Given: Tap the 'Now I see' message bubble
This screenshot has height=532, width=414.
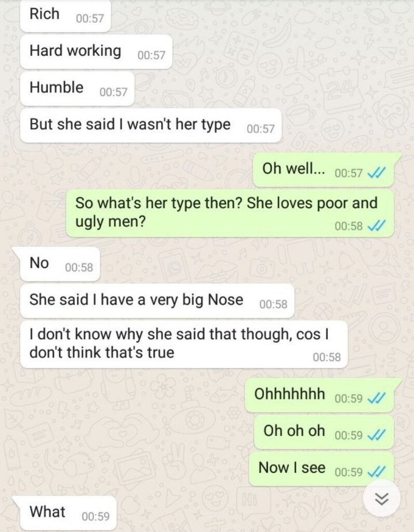Looking at the screenshot, I should tap(322, 469).
